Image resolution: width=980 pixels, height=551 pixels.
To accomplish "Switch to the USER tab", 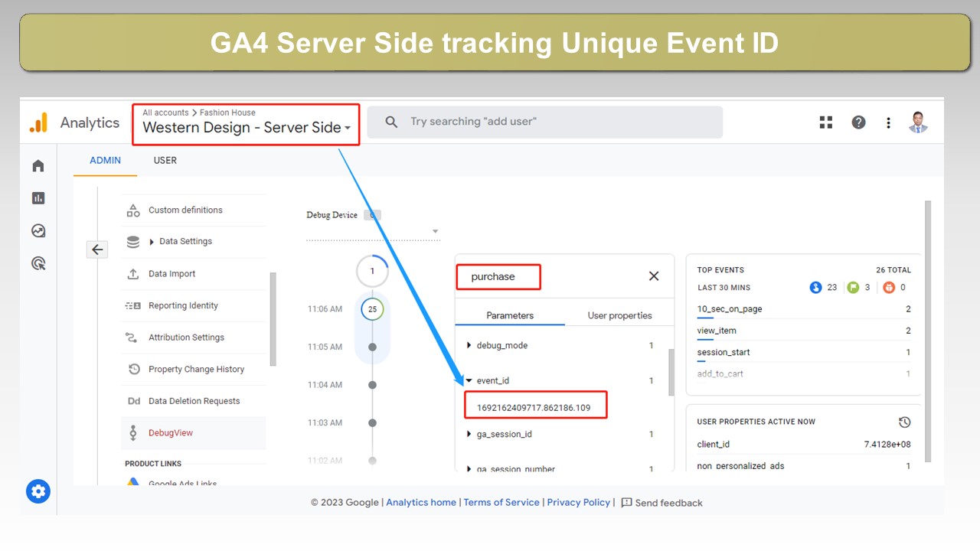I will tap(165, 161).
